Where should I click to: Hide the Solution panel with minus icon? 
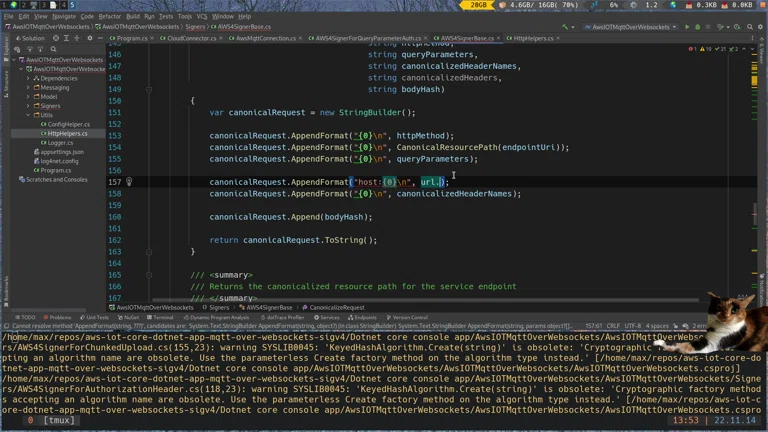100,38
